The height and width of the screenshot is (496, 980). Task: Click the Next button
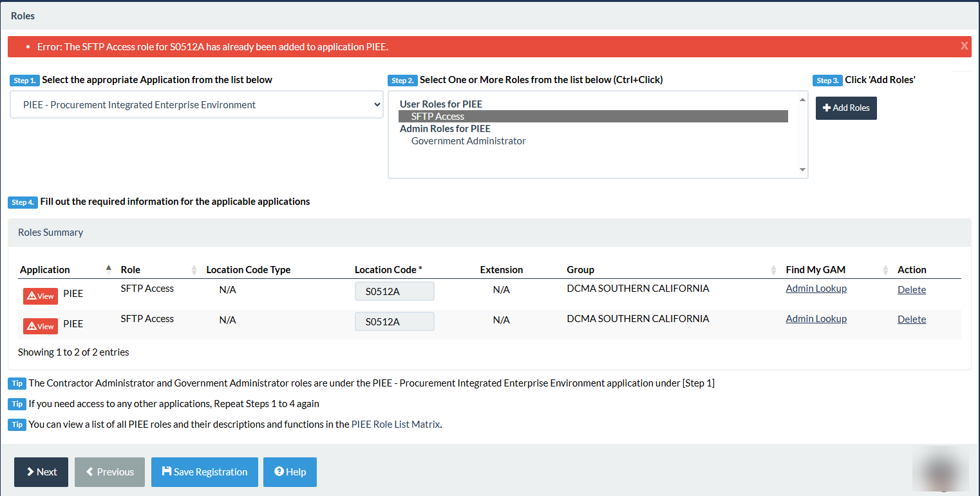tap(41, 472)
